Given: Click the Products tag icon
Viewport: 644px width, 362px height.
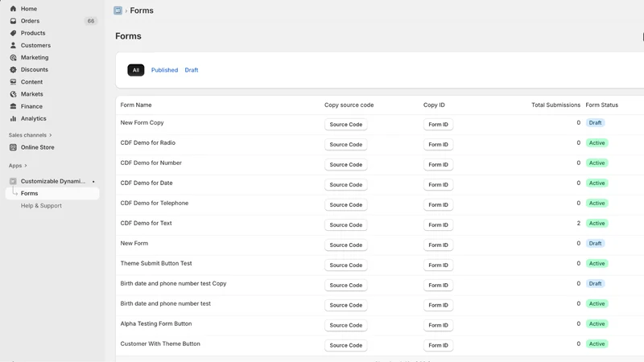Looking at the screenshot, I should 13,33.
